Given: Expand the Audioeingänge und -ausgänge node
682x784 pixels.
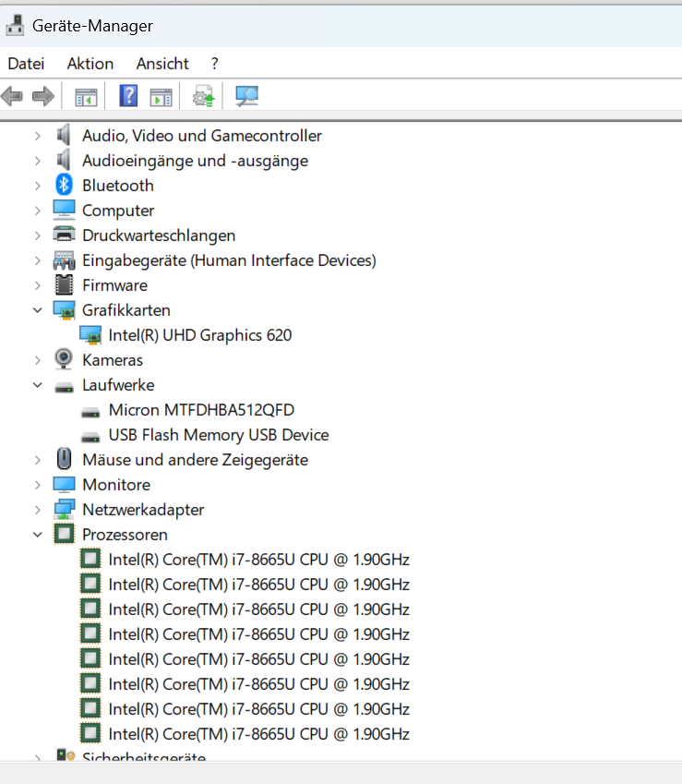Looking at the screenshot, I should coord(38,161).
